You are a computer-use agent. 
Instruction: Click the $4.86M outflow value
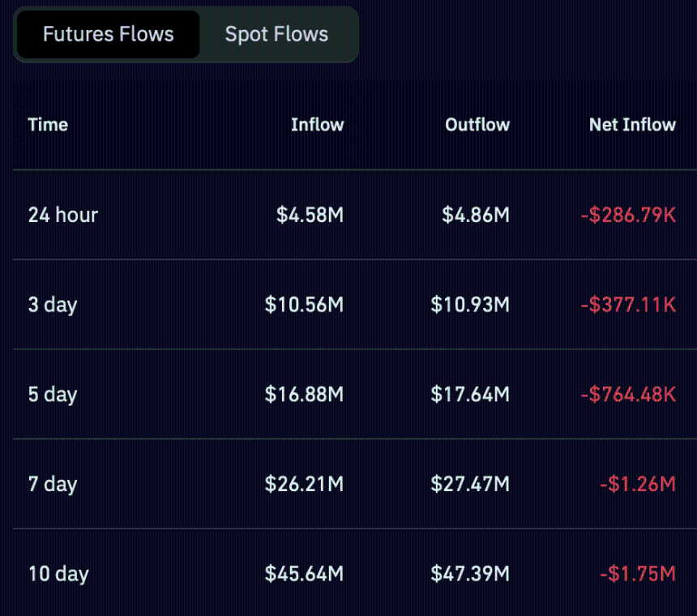tap(476, 215)
